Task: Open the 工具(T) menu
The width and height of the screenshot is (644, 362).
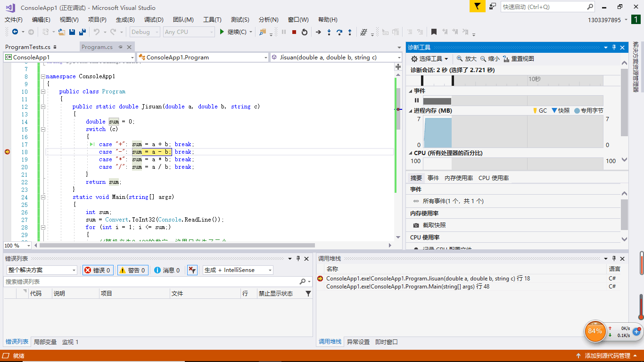Action: [x=212, y=20]
